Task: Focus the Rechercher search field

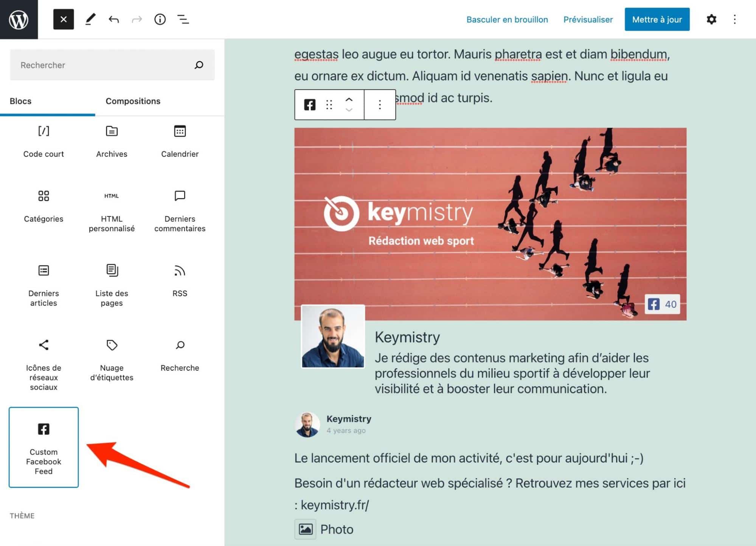Action: pyautogui.click(x=112, y=65)
